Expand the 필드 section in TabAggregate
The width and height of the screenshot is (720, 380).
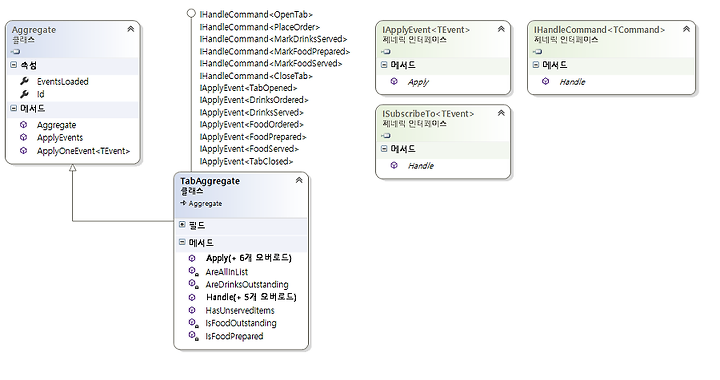(x=182, y=224)
